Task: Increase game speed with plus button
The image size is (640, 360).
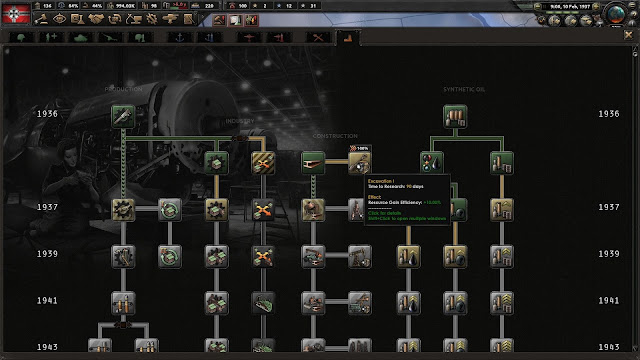Action: coord(596,7)
